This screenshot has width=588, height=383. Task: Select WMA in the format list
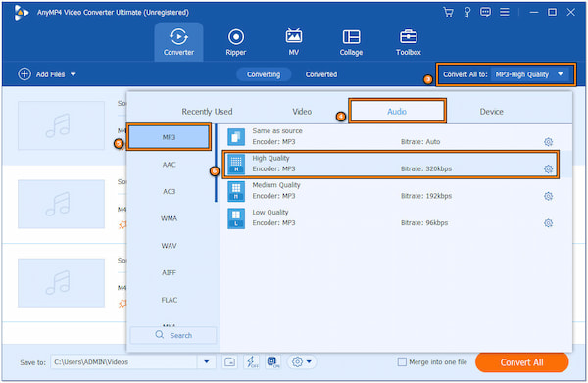pos(169,218)
